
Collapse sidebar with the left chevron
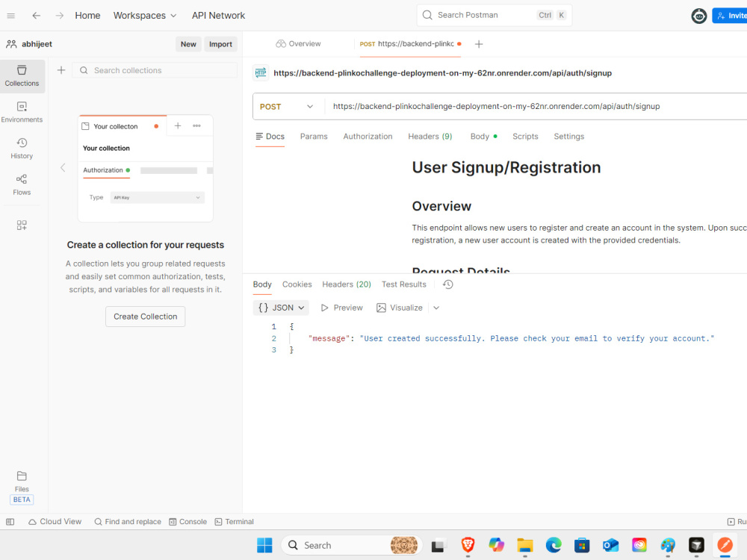pyautogui.click(x=63, y=167)
